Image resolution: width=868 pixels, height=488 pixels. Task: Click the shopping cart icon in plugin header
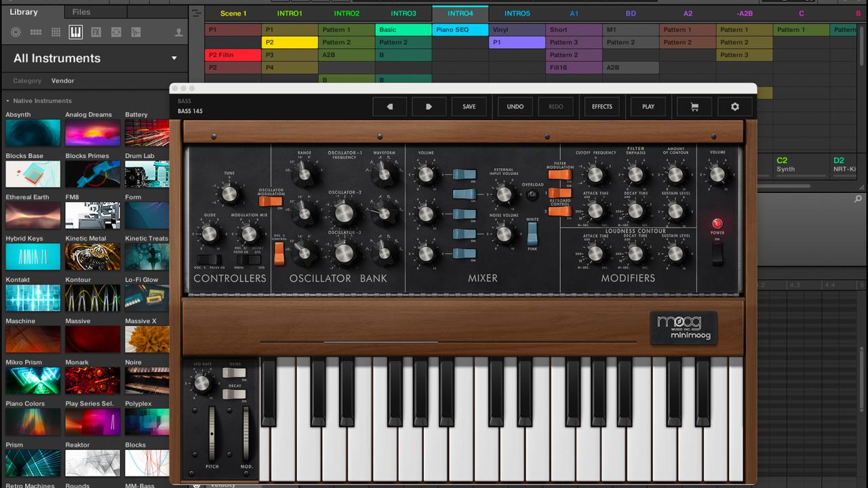(x=694, y=106)
